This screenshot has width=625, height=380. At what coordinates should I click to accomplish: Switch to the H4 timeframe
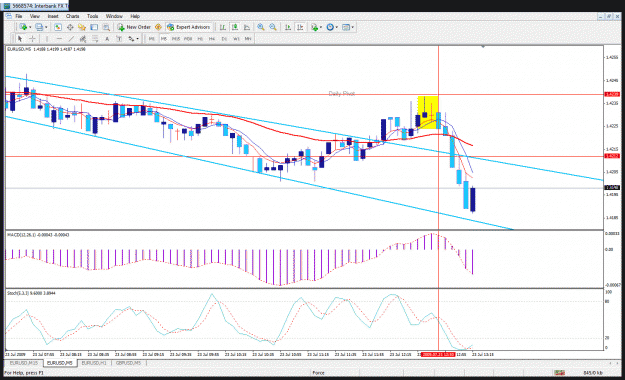coord(212,39)
